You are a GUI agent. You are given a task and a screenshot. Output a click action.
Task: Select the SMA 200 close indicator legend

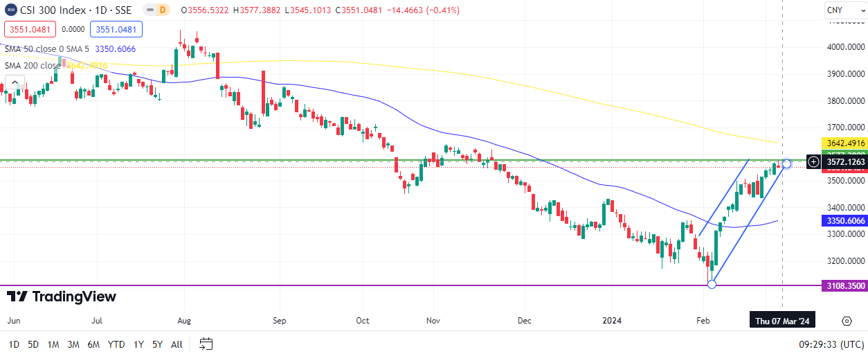33,65
